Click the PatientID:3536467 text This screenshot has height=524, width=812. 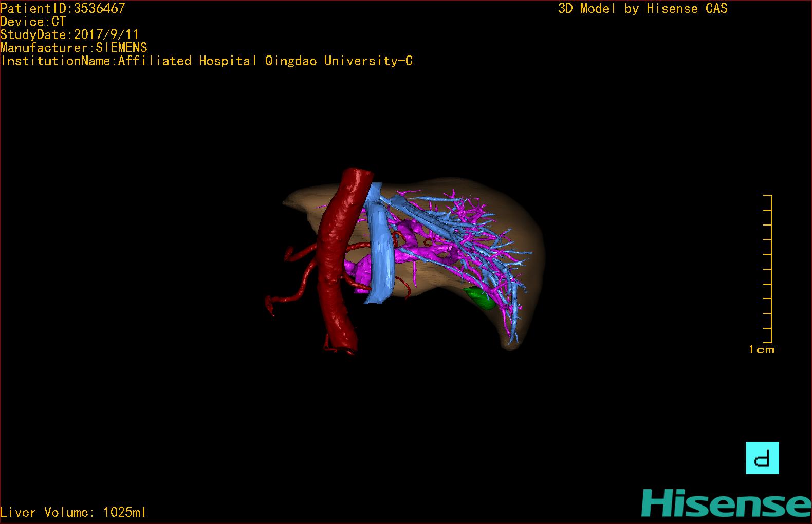pyautogui.click(x=63, y=8)
